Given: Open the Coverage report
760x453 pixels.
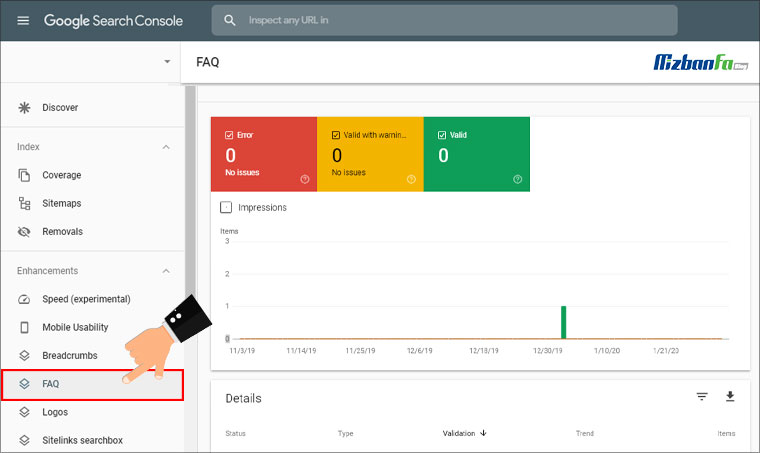Looking at the screenshot, I should pos(61,175).
